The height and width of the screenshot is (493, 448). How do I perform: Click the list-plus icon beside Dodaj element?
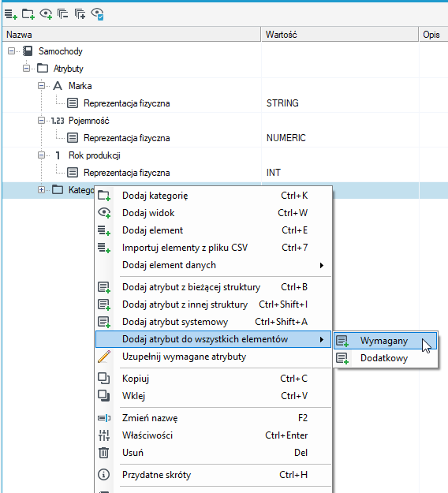coord(104,230)
